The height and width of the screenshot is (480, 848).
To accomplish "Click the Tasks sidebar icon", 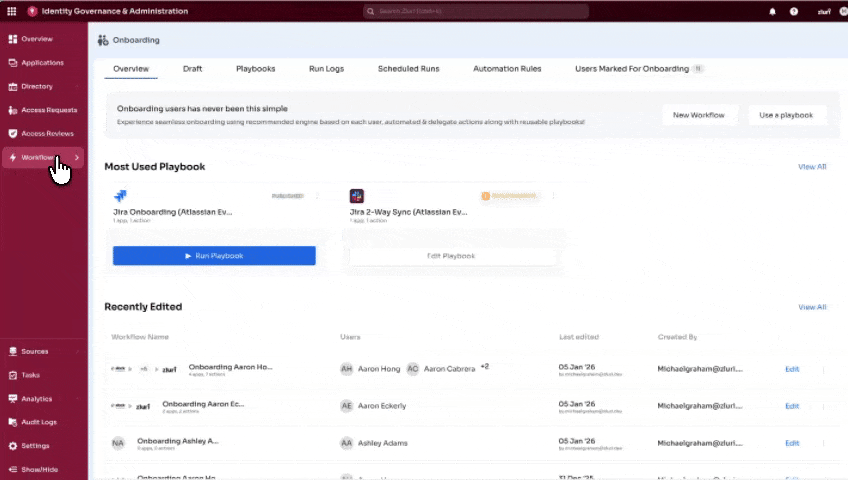I will coord(12,375).
